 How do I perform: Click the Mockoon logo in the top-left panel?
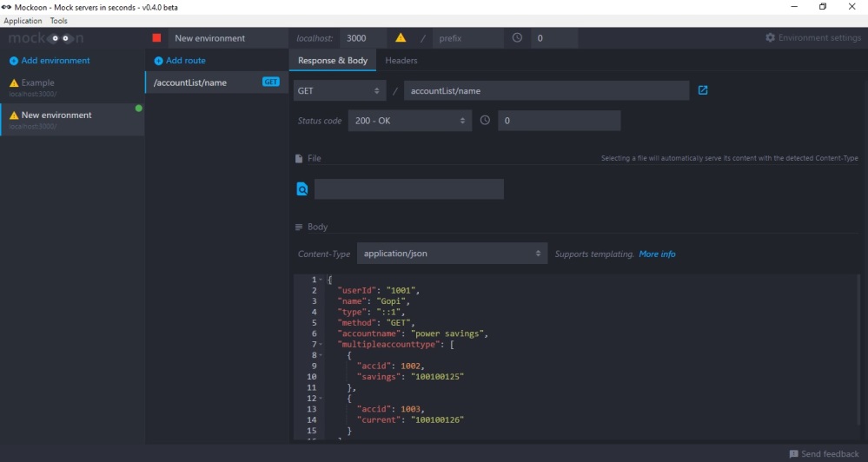pyautogui.click(x=46, y=38)
